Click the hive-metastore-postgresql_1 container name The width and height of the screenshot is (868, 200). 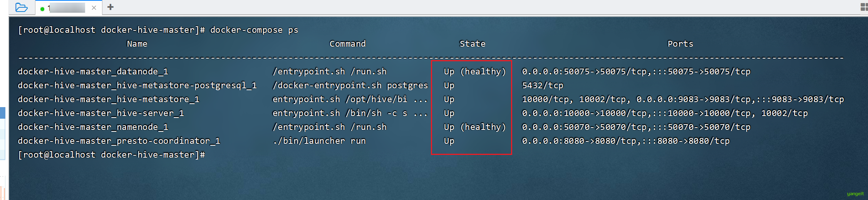point(137,86)
